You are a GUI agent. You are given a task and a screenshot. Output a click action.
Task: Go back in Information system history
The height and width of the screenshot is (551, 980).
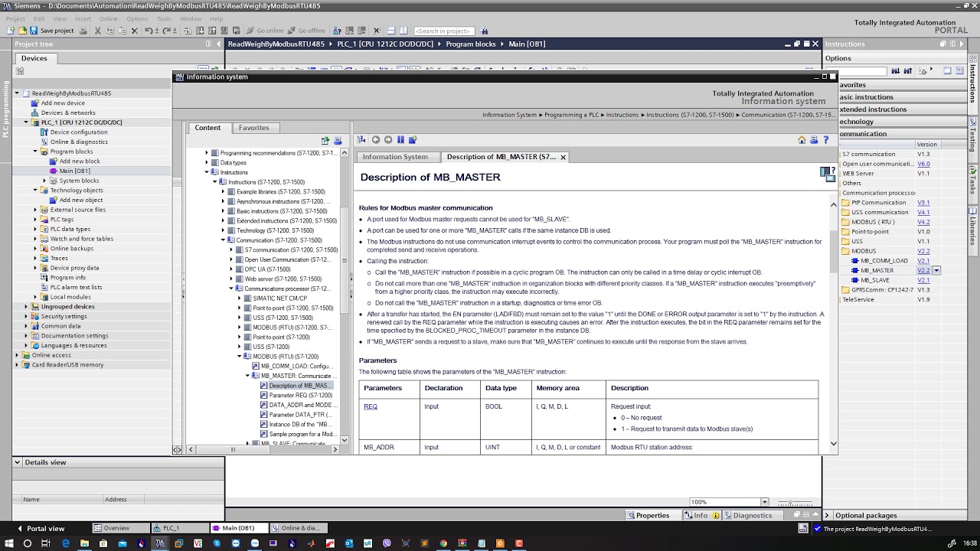[376, 140]
